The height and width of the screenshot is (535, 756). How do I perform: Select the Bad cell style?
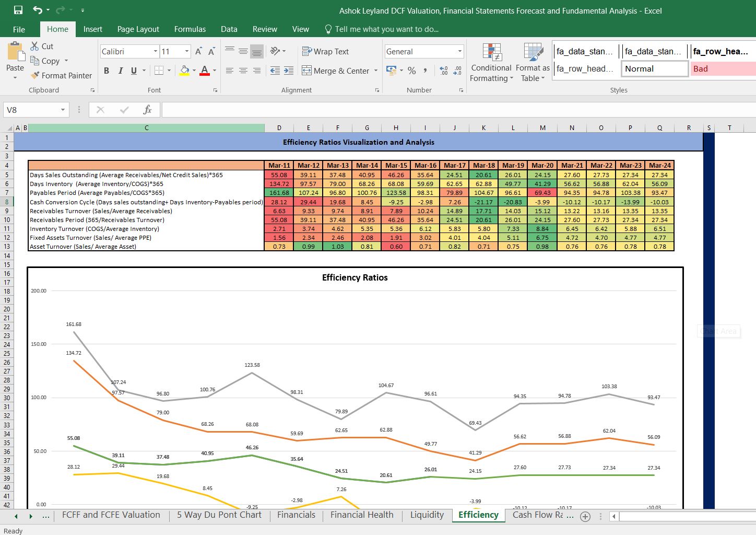723,68
